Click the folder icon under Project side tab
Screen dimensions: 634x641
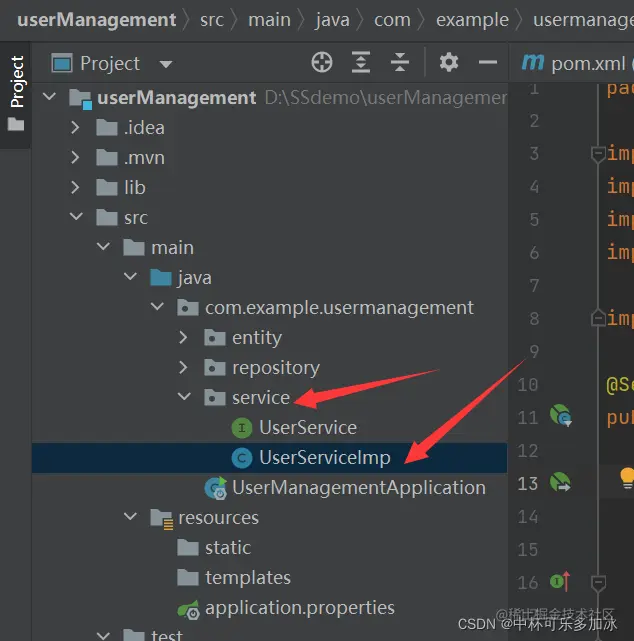[16, 124]
